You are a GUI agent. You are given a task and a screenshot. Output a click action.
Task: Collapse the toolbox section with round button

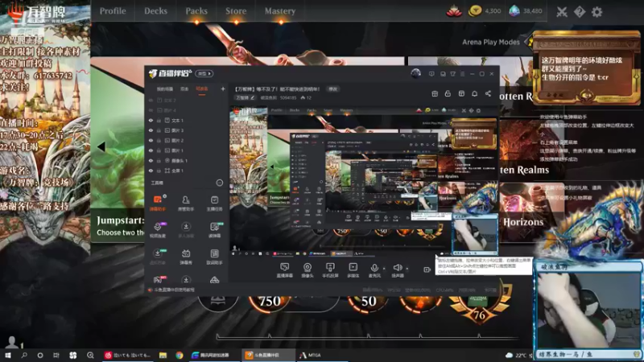220,183
